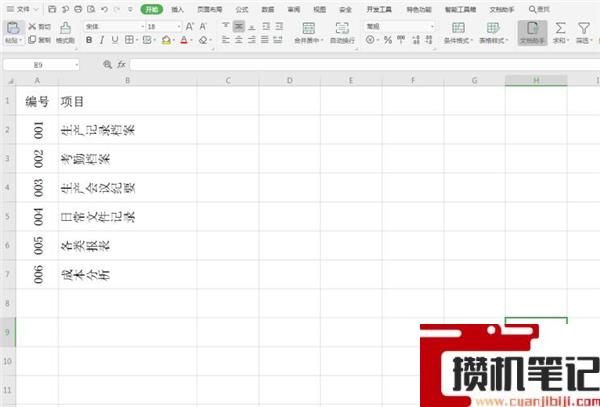600x407 pixels.
Task: Click the fx insert function icon
Action: click(121, 64)
